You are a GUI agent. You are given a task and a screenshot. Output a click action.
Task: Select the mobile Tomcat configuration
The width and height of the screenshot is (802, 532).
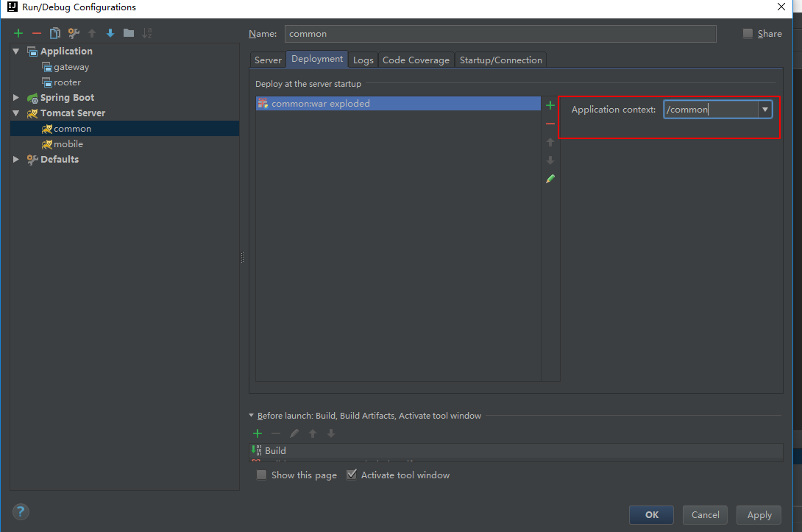click(x=68, y=143)
